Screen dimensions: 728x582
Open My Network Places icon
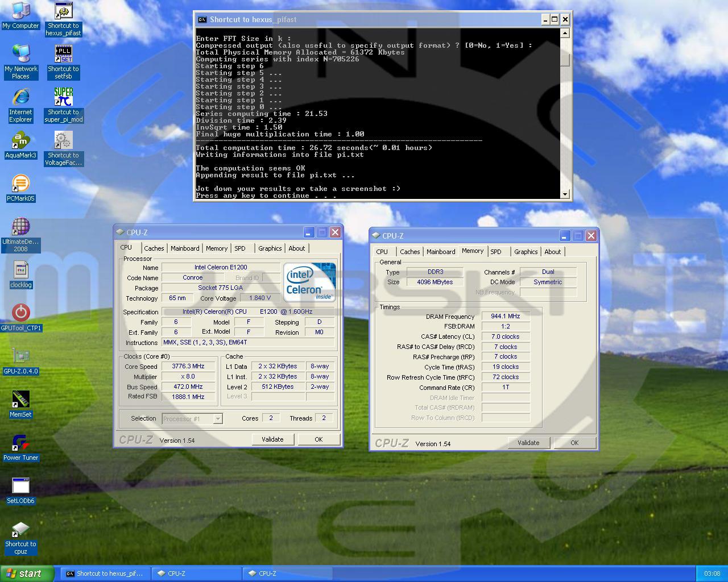(x=20, y=61)
